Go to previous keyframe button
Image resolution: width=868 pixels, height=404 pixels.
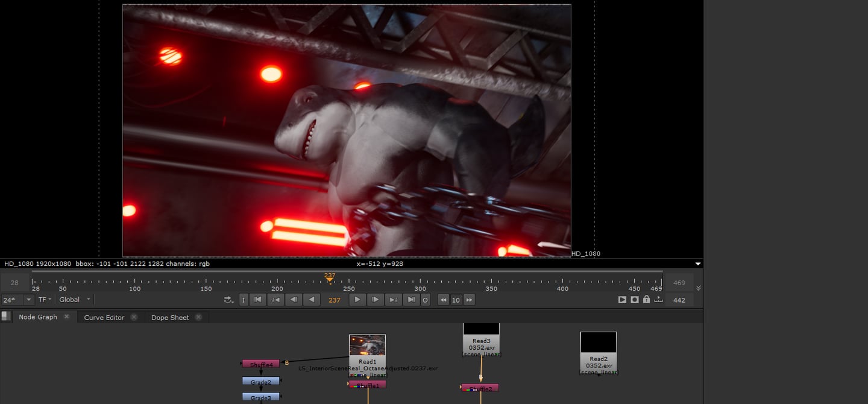pos(275,300)
